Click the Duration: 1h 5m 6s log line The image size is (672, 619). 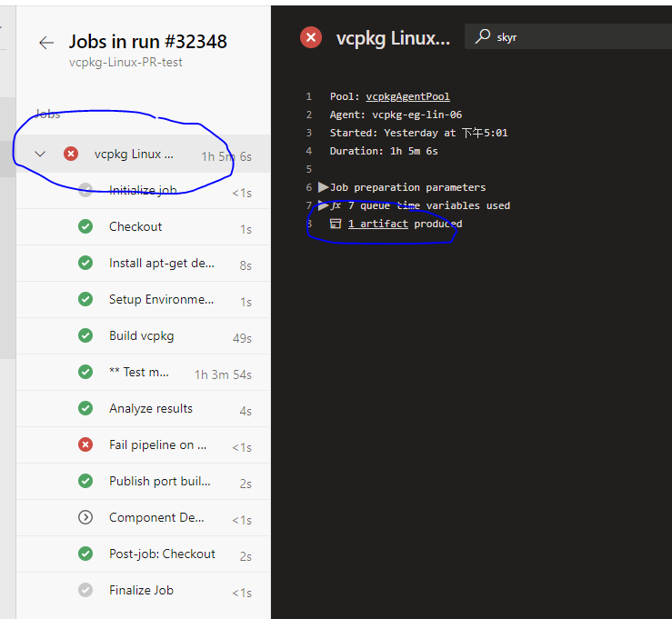384,151
